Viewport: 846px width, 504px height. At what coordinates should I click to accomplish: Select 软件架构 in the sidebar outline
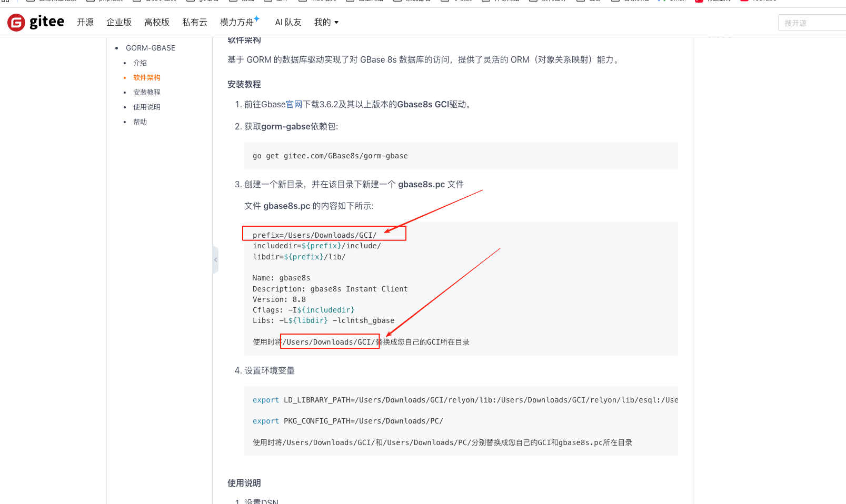pos(147,77)
